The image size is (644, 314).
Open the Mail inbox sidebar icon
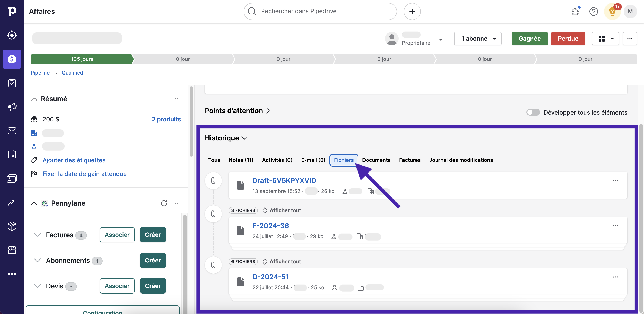tap(12, 131)
